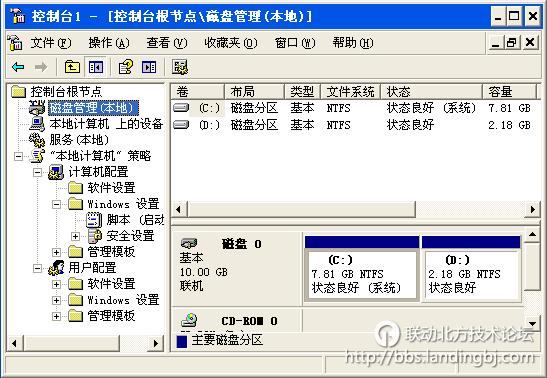Select 服务(本地) in the tree
Viewport: 547px width, 378px height.
tap(79, 140)
